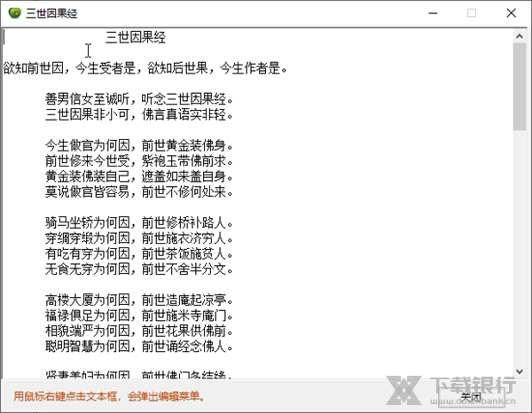Image resolution: width=532 pixels, height=413 pixels.
Task: Click the centered heading 三世因果经 in text
Action: (136, 37)
